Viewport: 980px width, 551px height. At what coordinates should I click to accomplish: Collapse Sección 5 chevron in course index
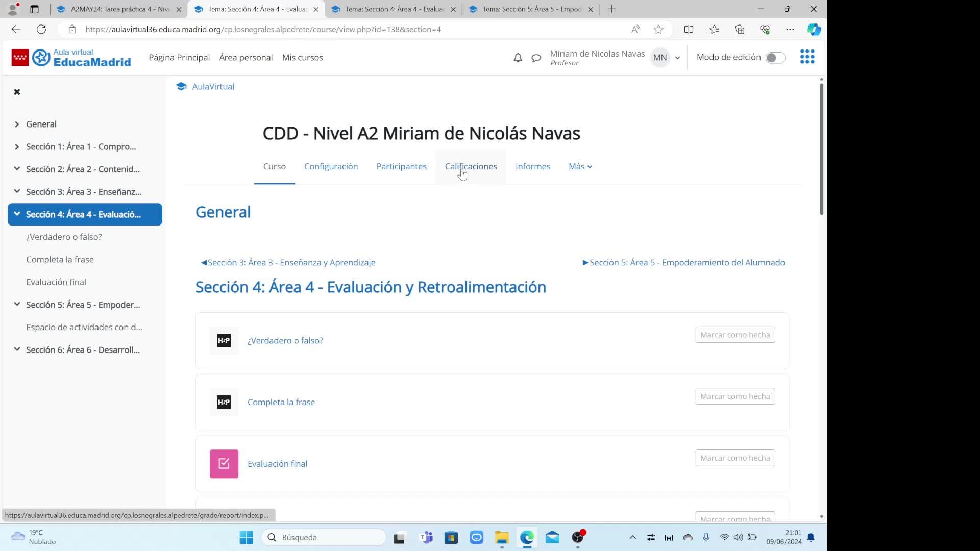pyautogui.click(x=17, y=305)
